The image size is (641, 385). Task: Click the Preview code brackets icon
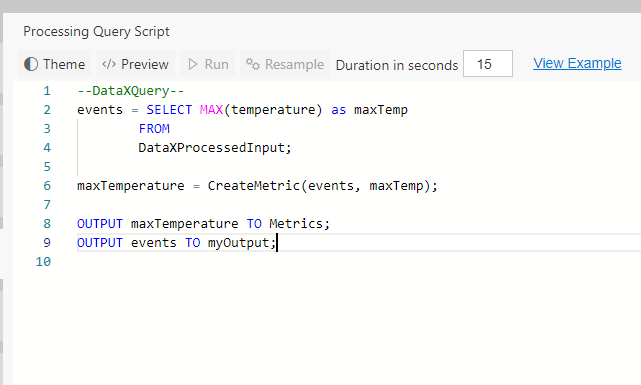pyautogui.click(x=109, y=64)
